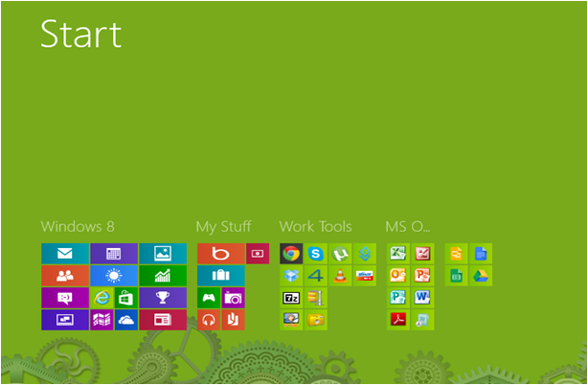
Task: Launch the Bing tile
Action: point(220,254)
